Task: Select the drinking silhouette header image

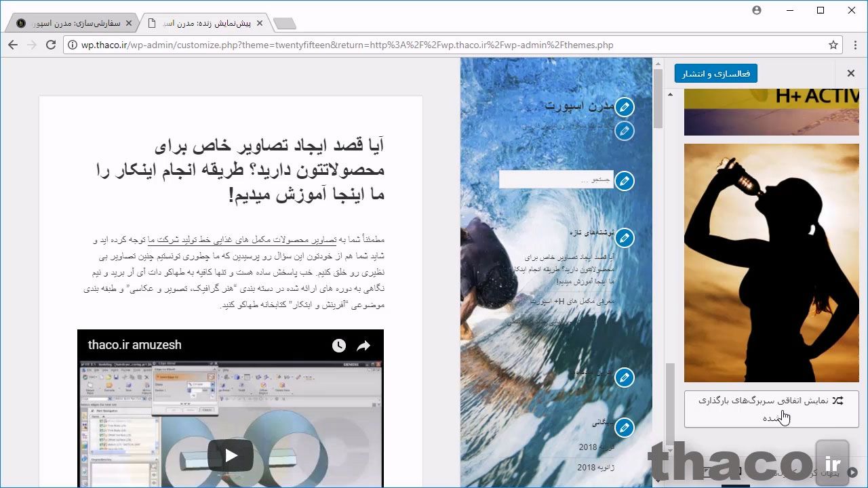Action: (771, 263)
